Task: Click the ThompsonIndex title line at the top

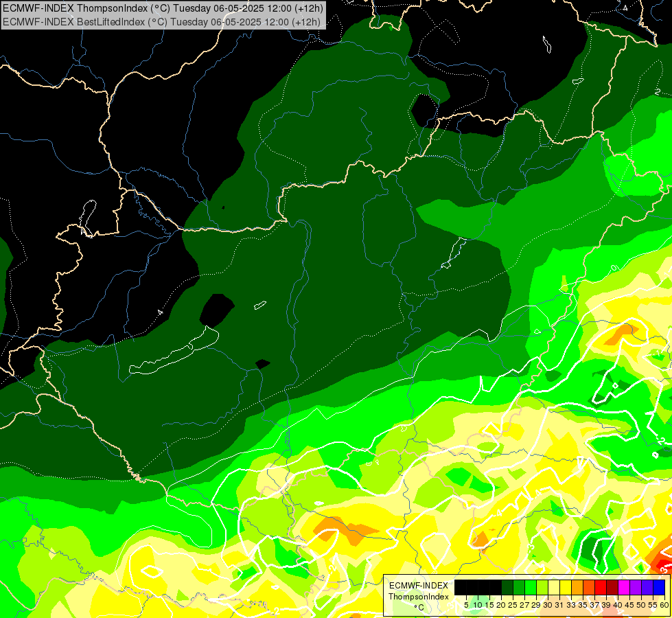Action: click(163, 8)
